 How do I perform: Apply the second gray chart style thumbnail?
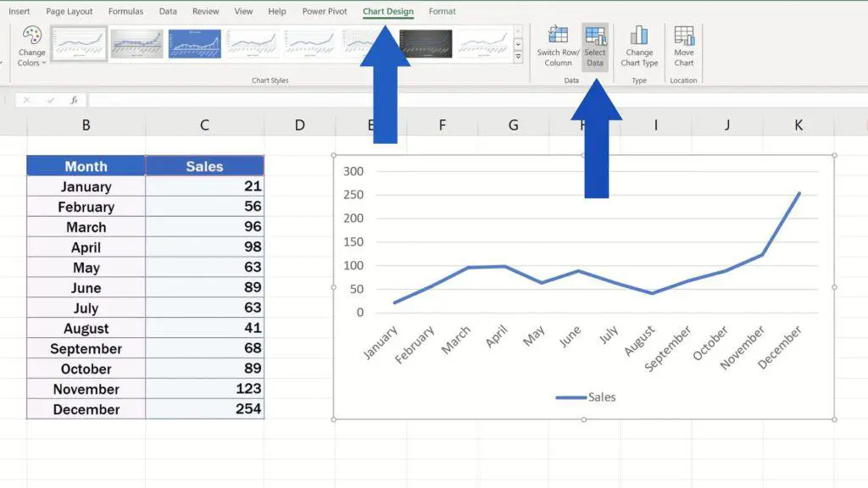[136, 43]
